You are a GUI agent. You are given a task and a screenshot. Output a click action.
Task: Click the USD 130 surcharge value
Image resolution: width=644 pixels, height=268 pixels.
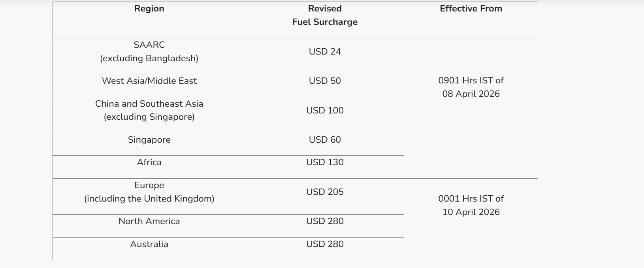325,162
